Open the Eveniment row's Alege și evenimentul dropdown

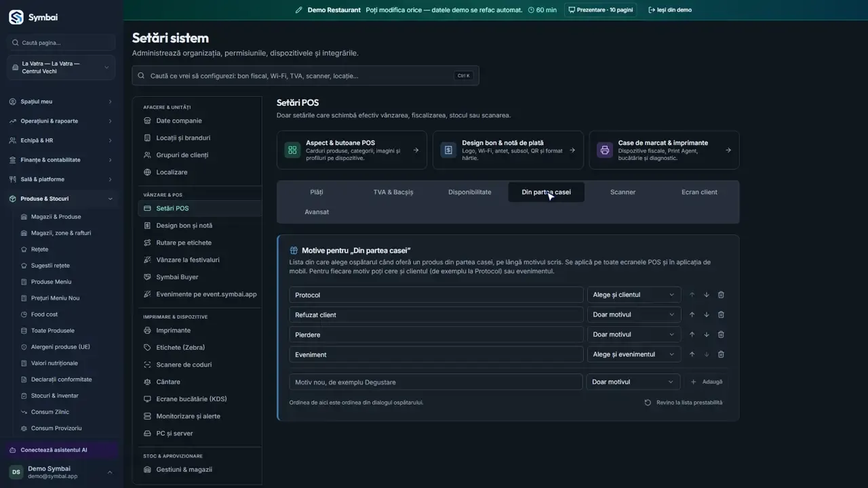(633, 354)
